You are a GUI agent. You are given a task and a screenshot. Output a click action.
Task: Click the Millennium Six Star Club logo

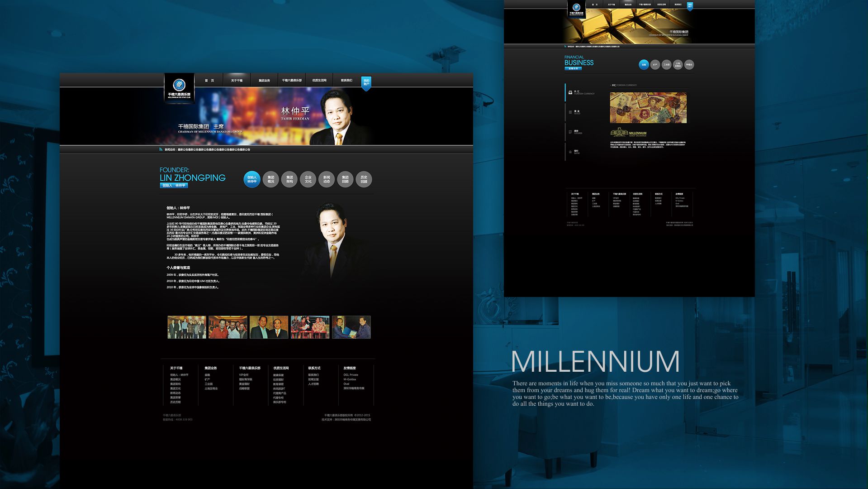[179, 87]
